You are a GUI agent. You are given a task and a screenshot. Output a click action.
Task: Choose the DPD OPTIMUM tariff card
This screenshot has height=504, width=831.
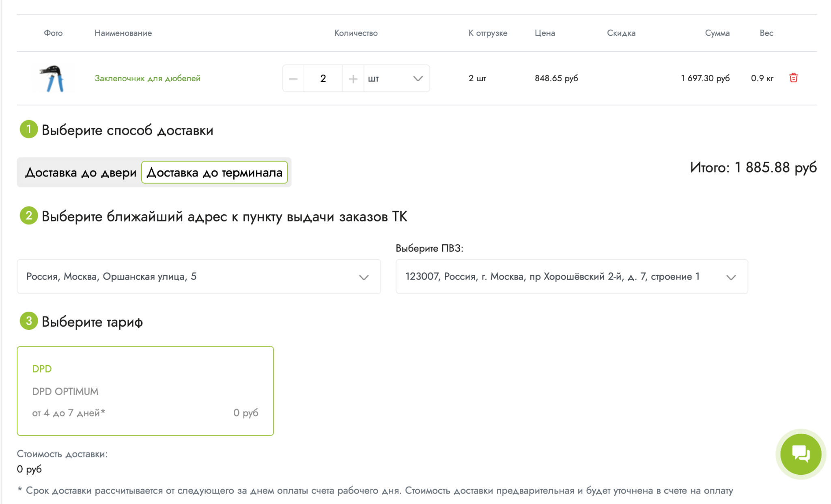click(x=145, y=391)
